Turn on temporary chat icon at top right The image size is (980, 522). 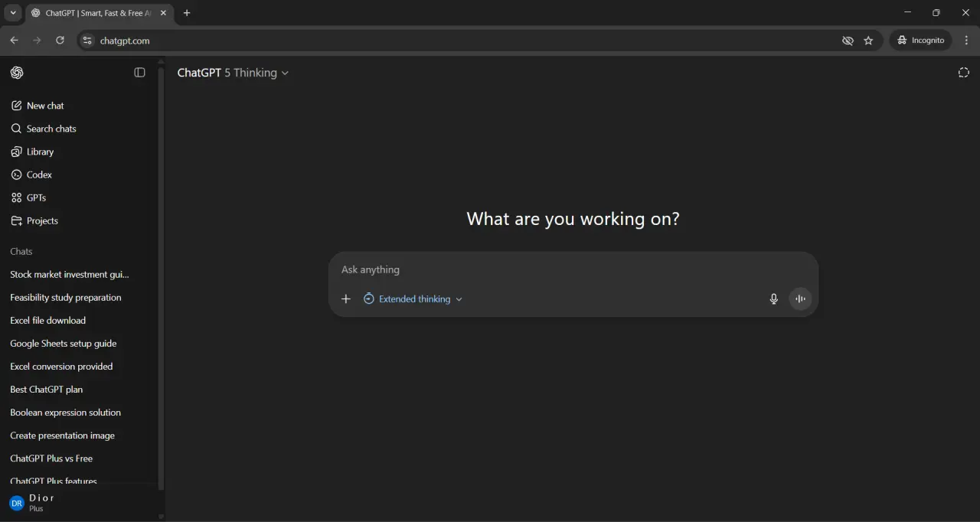(x=964, y=73)
